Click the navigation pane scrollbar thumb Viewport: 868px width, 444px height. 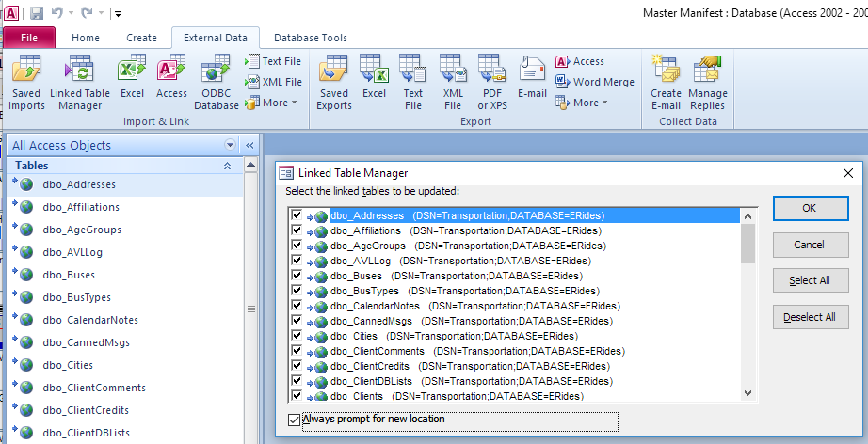250,309
